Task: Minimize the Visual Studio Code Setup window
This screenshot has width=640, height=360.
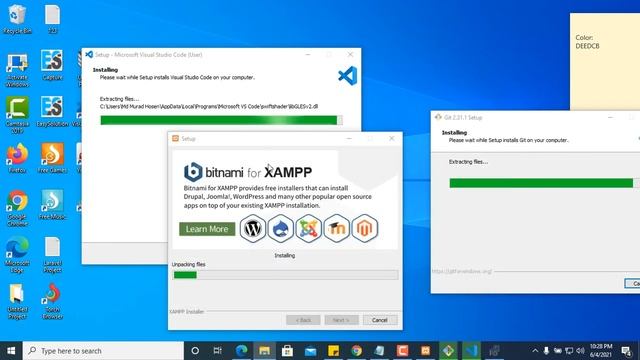Action: point(308,54)
